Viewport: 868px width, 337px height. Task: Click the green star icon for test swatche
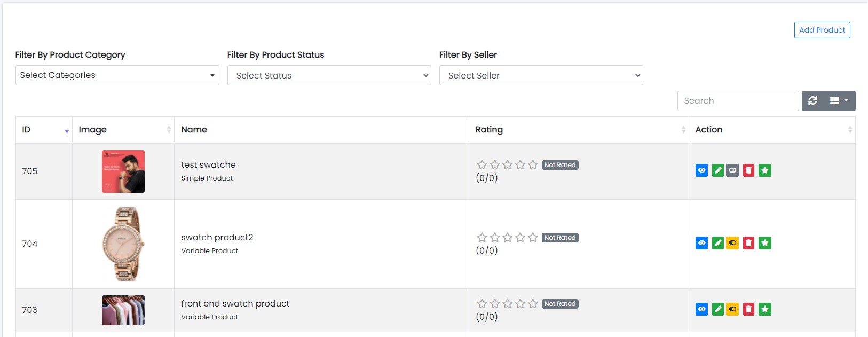coord(764,170)
